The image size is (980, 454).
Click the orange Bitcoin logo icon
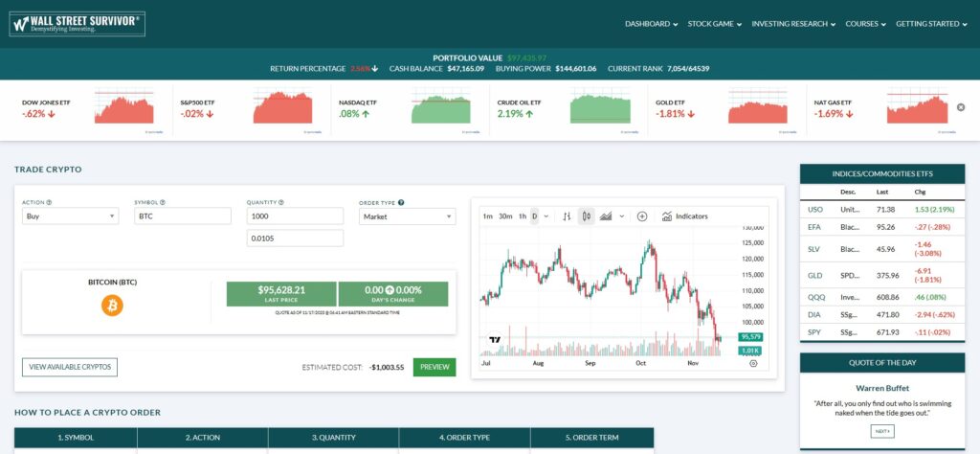[x=112, y=306]
